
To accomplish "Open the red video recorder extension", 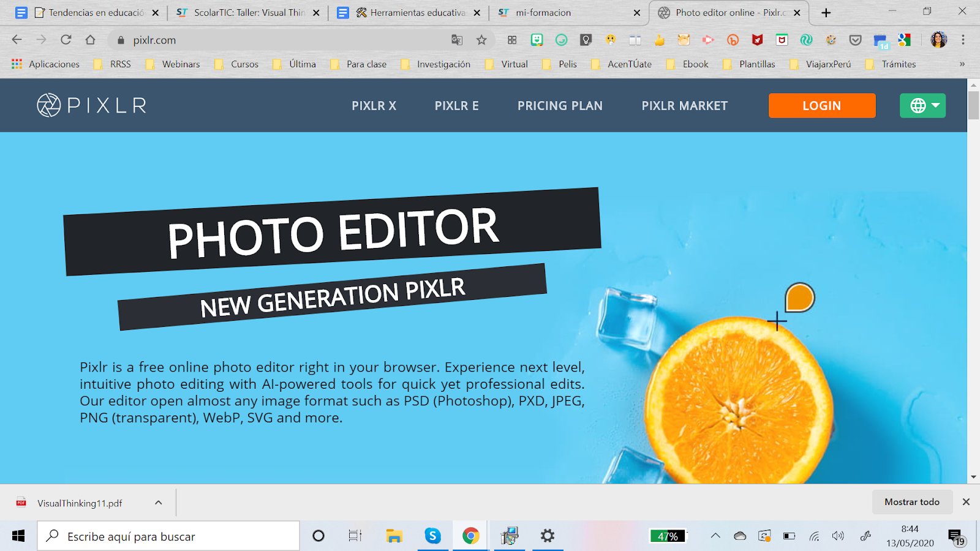I will [x=708, y=40].
